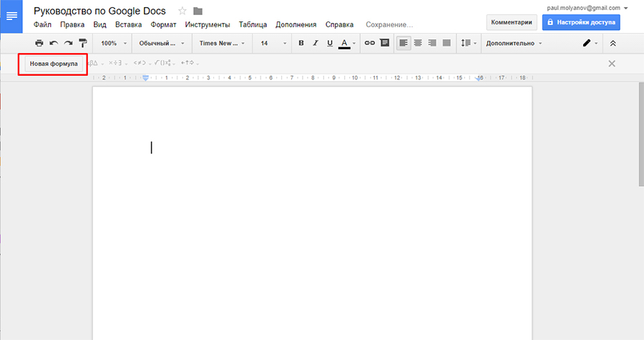The height and width of the screenshot is (340, 644).
Task: Click the Redo arrow icon
Action: tap(68, 43)
